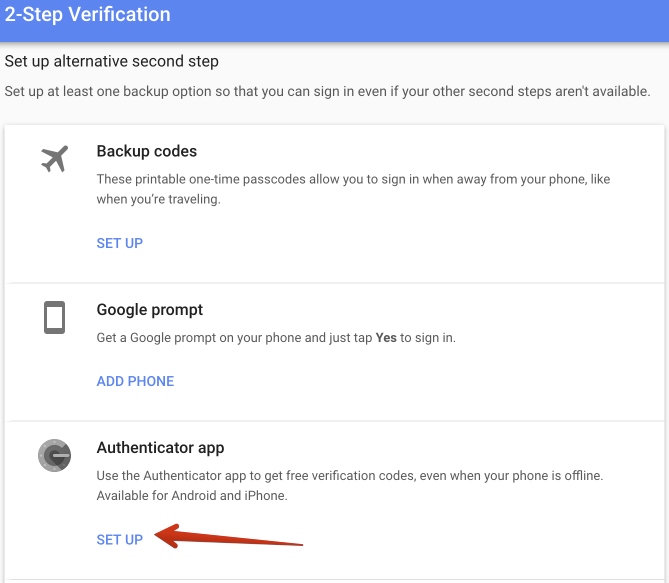Click the 'Set up at least one backup option' text
This screenshot has width=669, height=583.
(x=327, y=91)
